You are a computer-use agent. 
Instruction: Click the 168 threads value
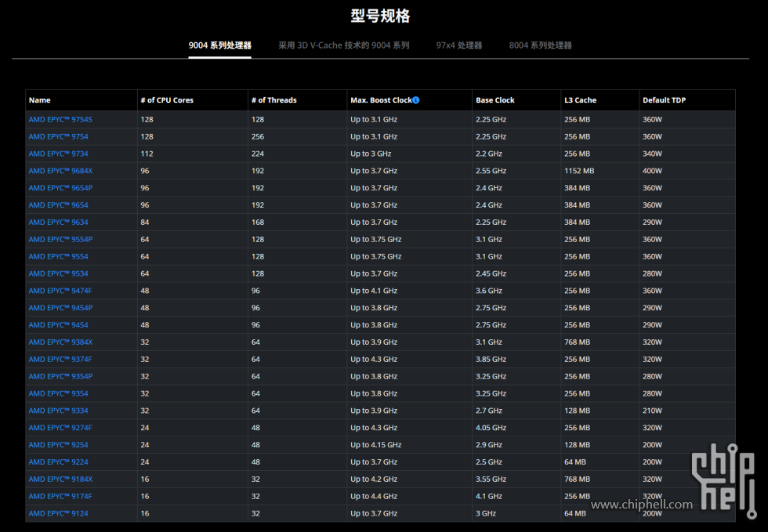(x=258, y=223)
